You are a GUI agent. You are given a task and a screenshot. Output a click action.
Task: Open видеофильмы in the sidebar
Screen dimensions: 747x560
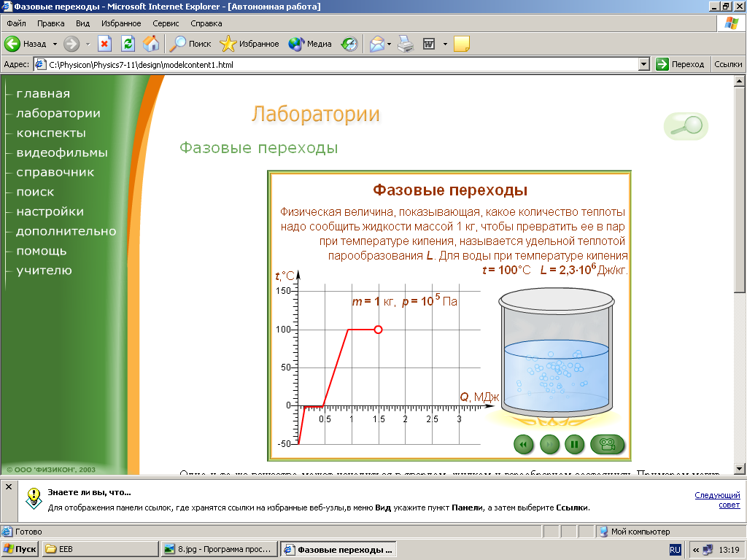tap(62, 152)
